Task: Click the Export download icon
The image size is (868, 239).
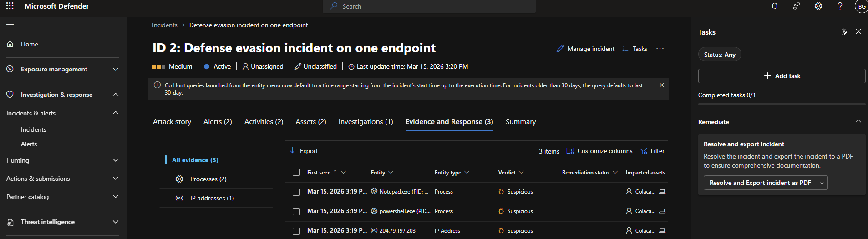Action: tap(293, 151)
